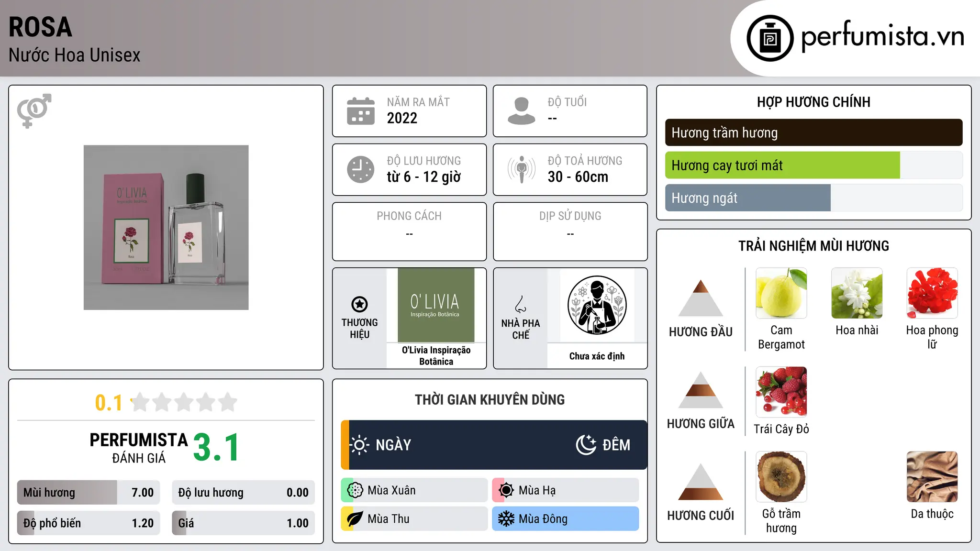The width and height of the screenshot is (980, 551).
Task: Click the Hương Giữa pyramid icon
Action: 701,390
